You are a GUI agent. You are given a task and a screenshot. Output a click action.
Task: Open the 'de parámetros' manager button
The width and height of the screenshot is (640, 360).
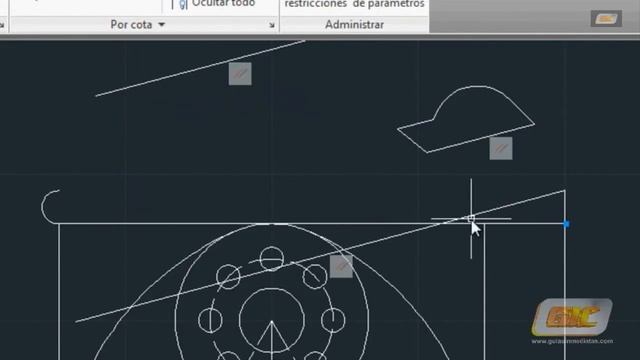(x=389, y=4)
